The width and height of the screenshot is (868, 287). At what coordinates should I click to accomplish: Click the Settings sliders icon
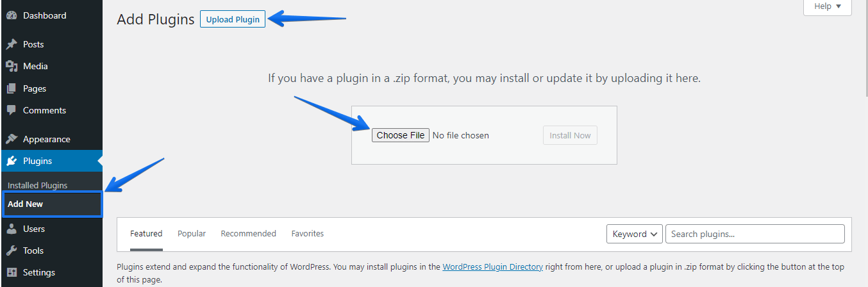(x=12, y=272)
